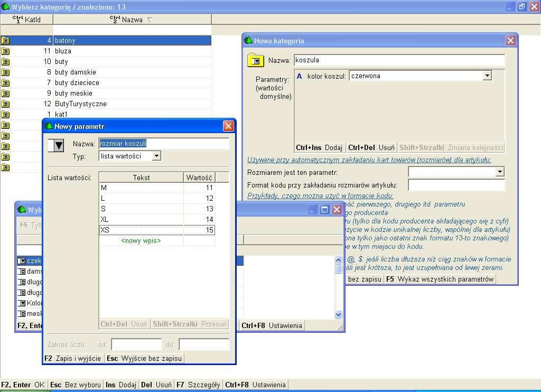This screenshot has height=392, width=541.
Task: Click the category icon beside bluza
Action: (x=5, y=51)
